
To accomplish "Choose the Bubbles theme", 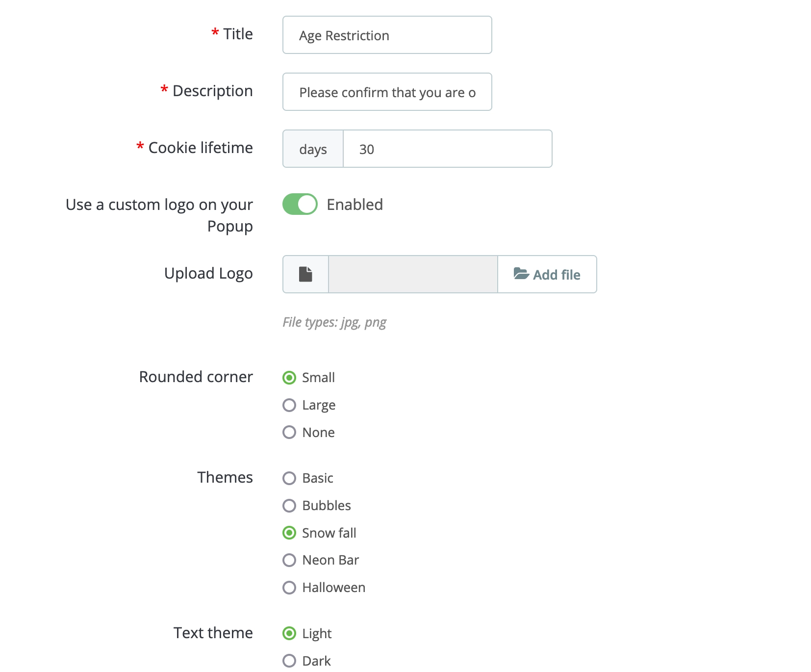I will pos(290,506).
